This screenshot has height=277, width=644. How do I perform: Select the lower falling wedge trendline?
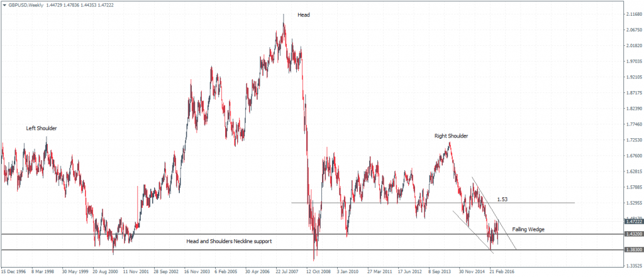point(472,231)
